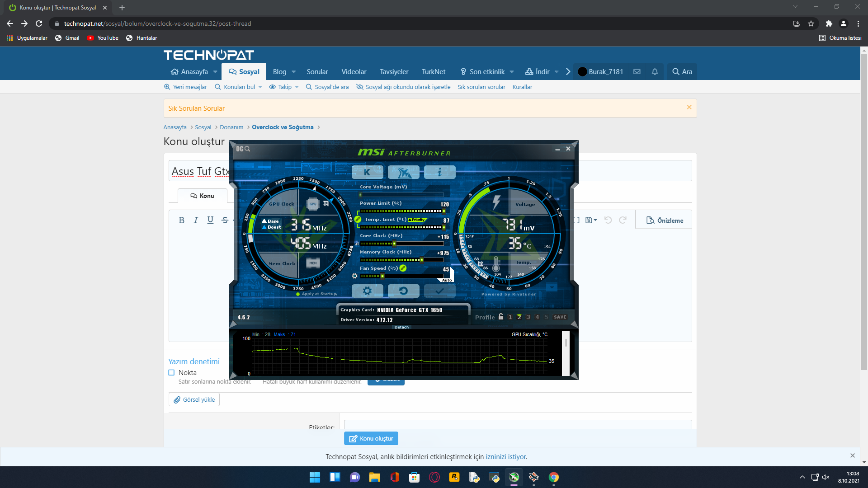Click the Görsel yükle button
Image resolution: width=868 pixels, height=488 pixels.
tap(194, 400)
